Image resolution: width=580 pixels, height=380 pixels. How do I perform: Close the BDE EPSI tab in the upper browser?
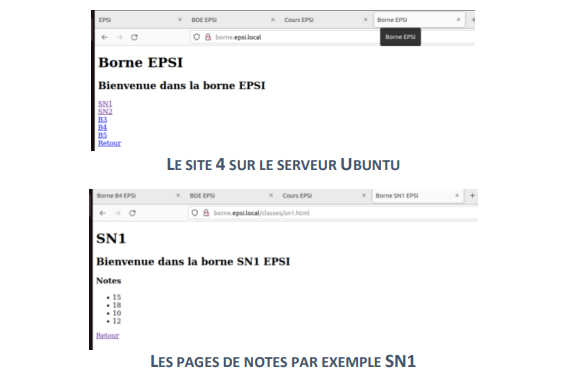point(273,20)
